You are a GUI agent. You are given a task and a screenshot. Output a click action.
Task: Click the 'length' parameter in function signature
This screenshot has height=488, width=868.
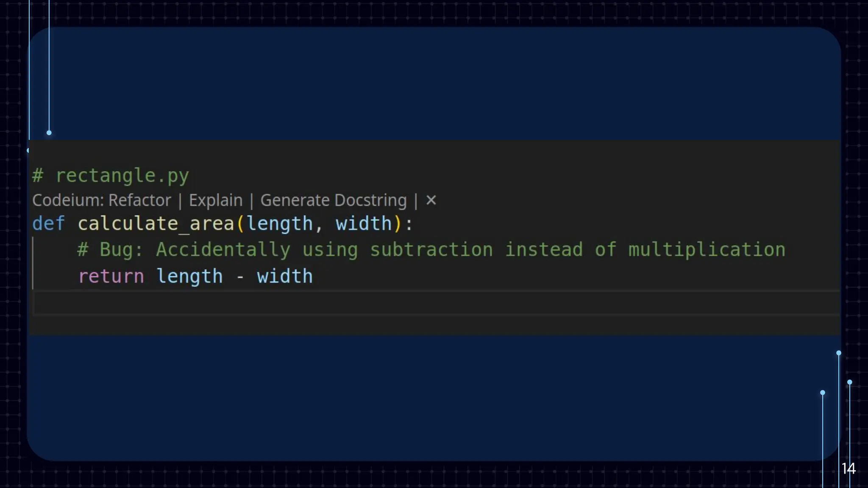coord(279,224)
